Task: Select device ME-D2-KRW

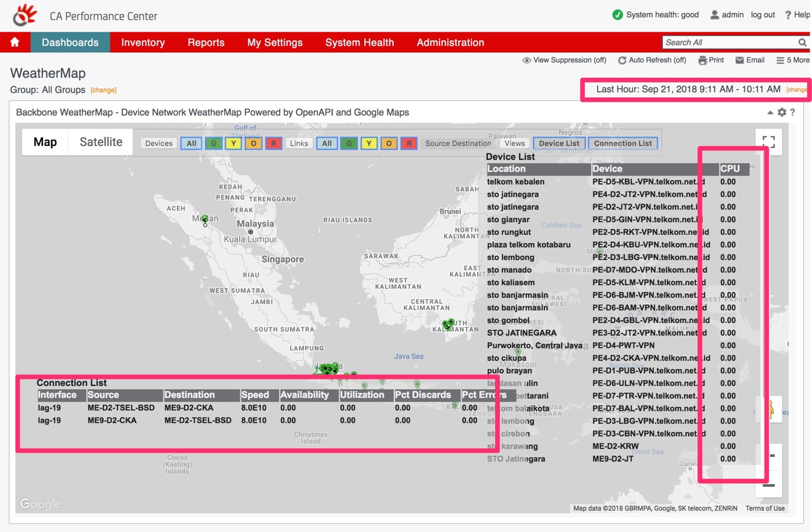Action: (615, 446)
